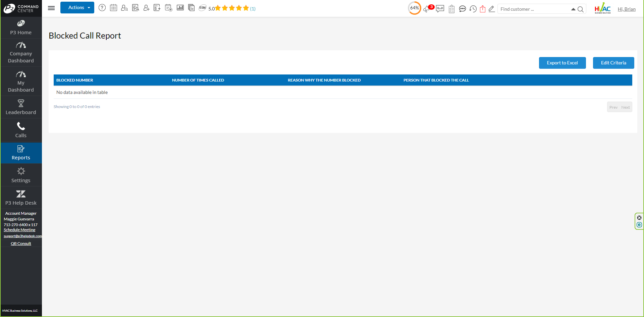
Task: Sort by Person That Blocked the Call header
Action: click(517, 80)
